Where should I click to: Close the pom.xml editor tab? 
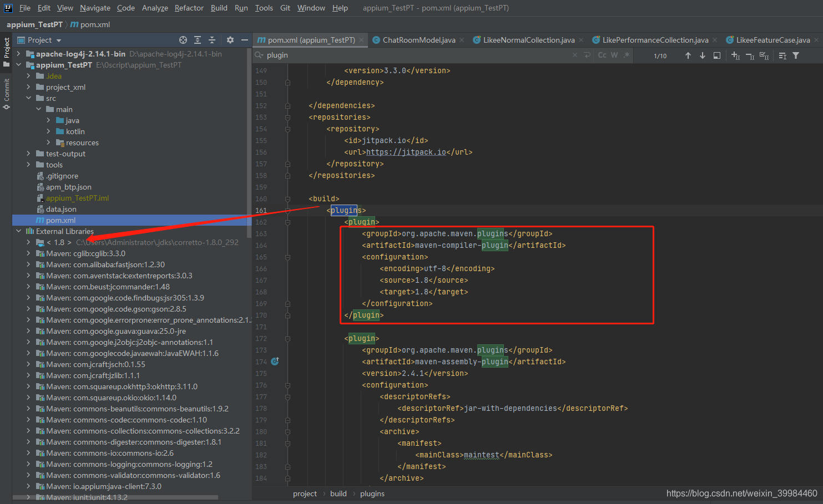tap(361, 40)
